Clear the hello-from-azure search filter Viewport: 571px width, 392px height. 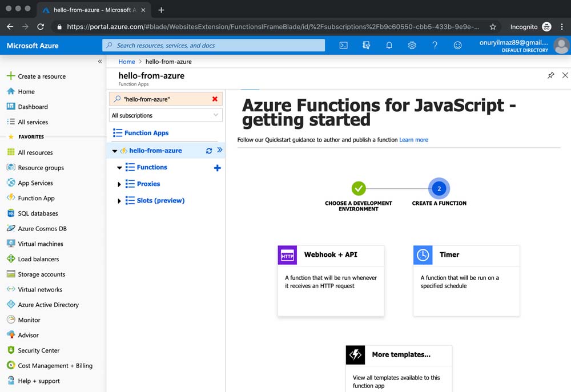point(215,99)
